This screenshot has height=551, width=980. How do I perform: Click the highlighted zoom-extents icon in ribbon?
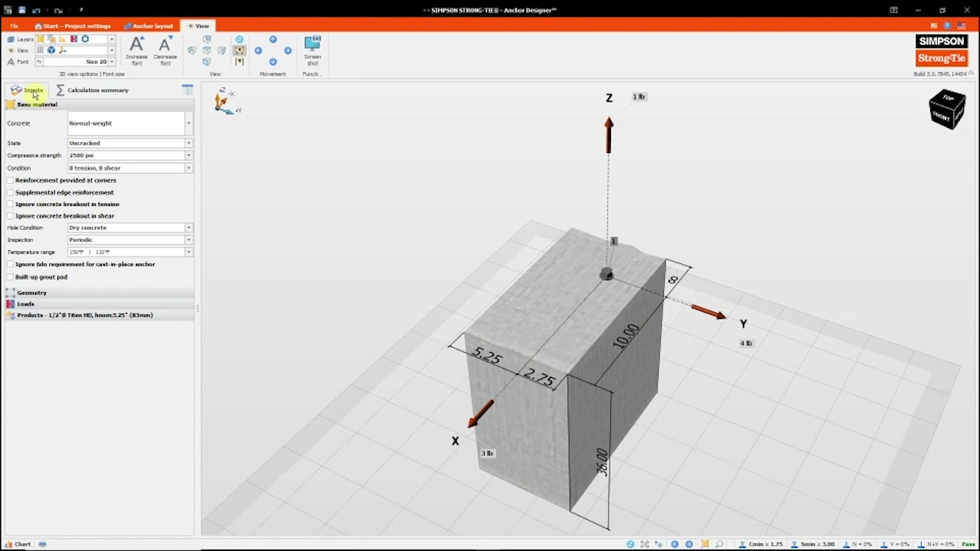[240, 51]
